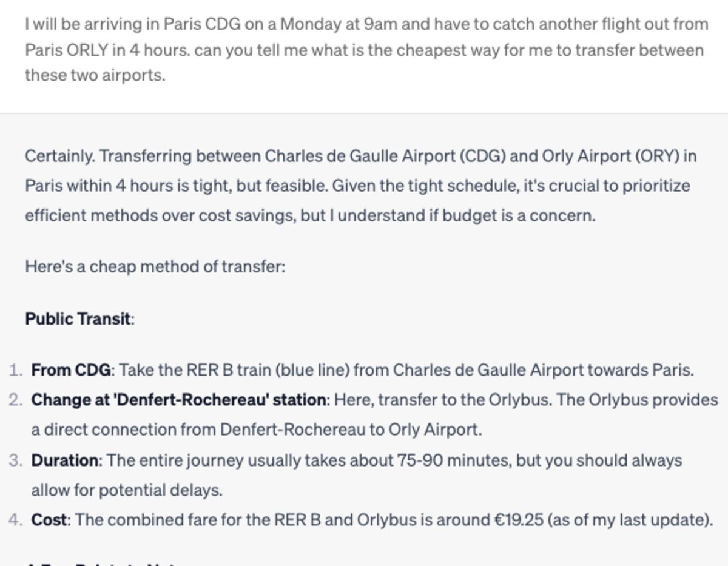Viewport: 728px width, 566px height.
Task: Click the 'allow for potential delays.' line
Action: pos(127,490)
